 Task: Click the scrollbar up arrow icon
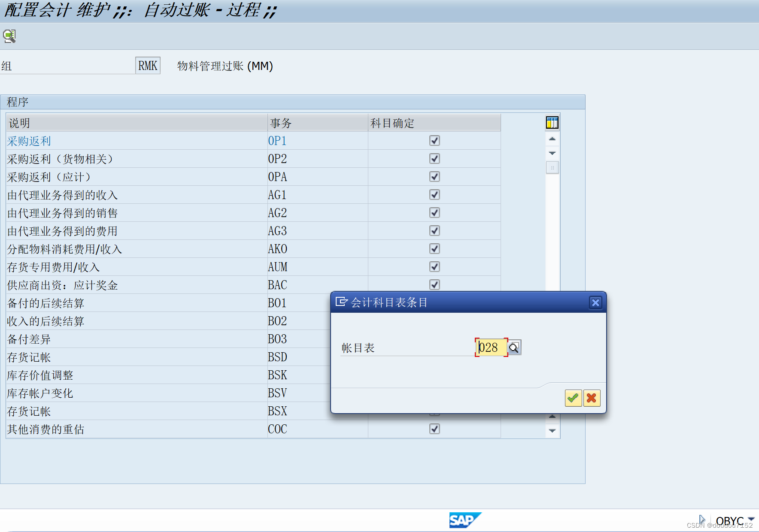coord(552,139)
